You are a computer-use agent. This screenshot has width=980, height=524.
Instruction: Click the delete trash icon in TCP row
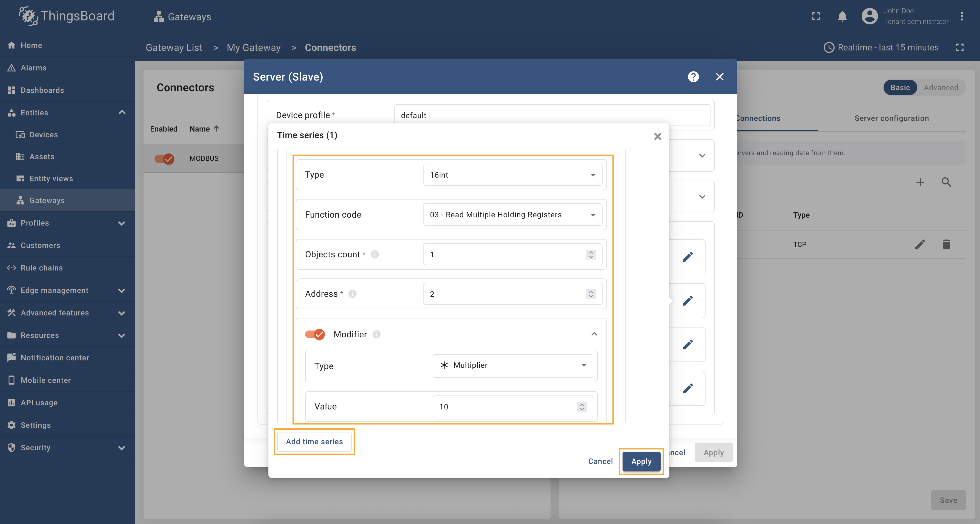pyautogui.click(x=946, y=244)
